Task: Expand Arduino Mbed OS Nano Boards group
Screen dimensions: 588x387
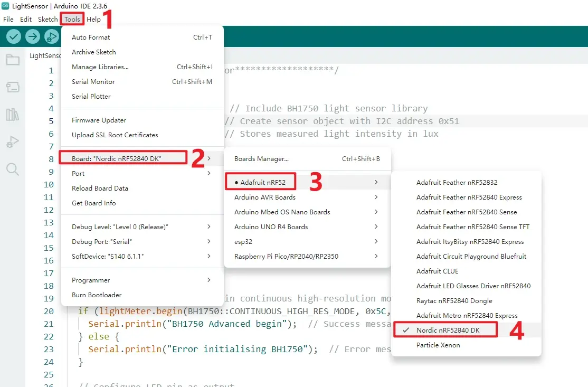Action: pos(307,212)
